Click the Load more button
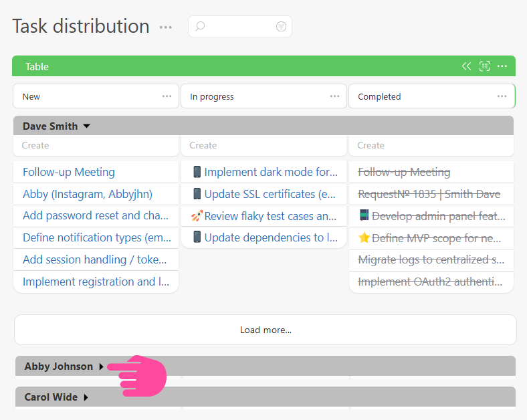Image resolution: width=527 pixels, height=420 pixels. 266,330
